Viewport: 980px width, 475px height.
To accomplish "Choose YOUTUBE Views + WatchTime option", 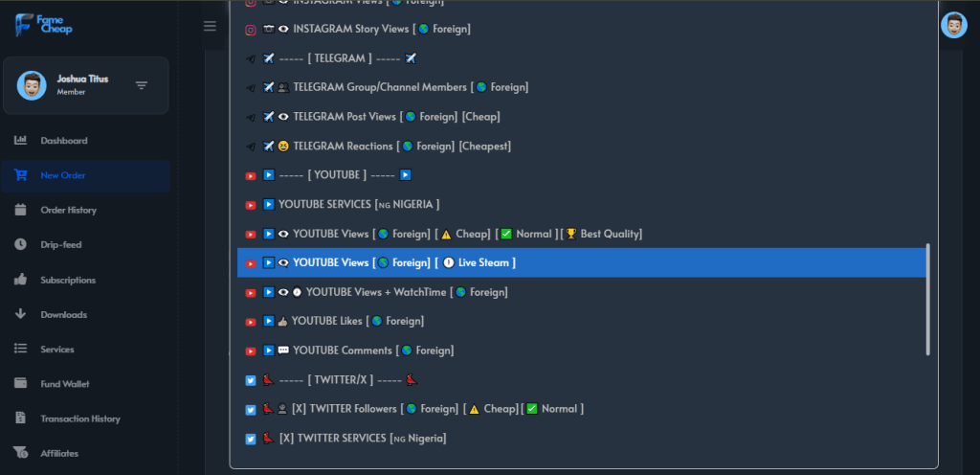I will pyautogui.click(x=581, y=292).
